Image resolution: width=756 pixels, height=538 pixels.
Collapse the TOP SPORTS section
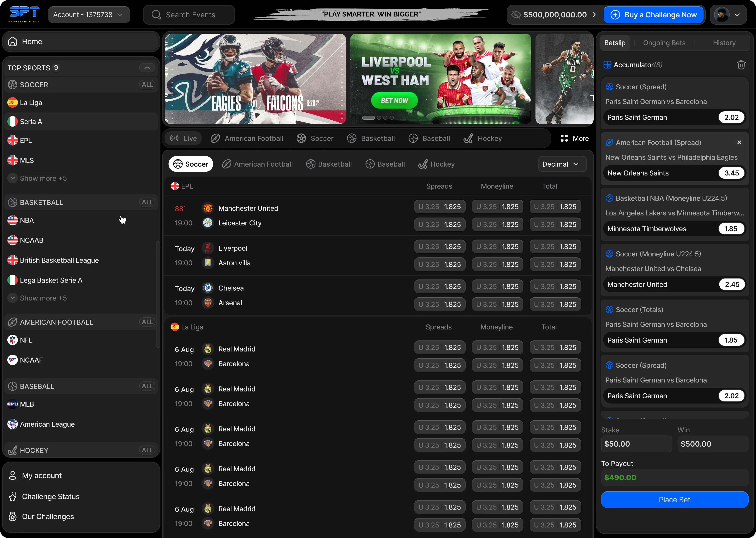click(147, 68)
